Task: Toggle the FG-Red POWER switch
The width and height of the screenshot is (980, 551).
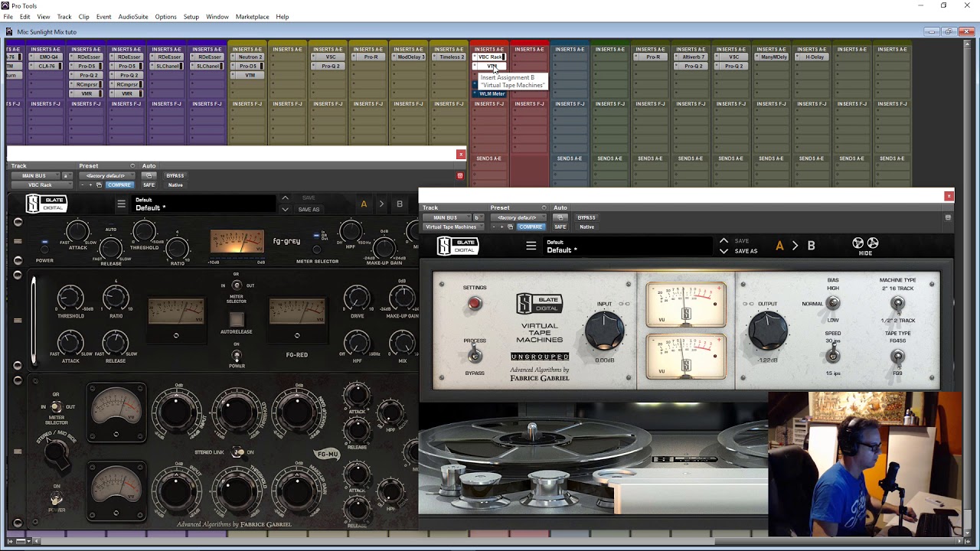Action: [237, 356]
